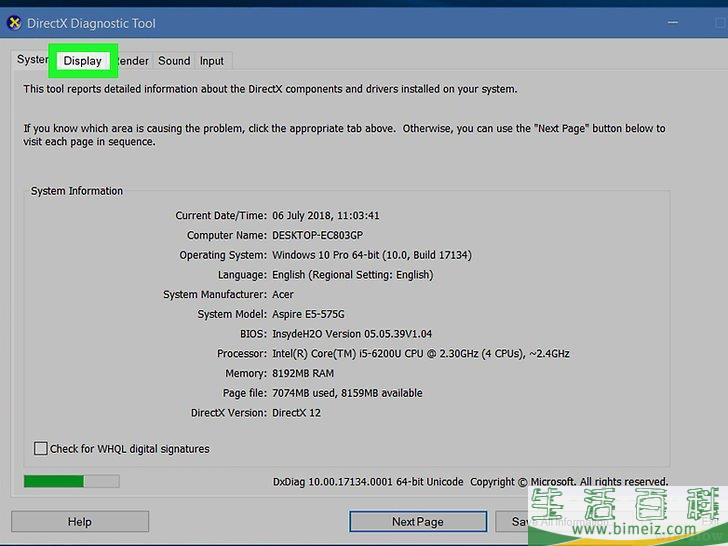Image resolution: width=728 pixels, height=546 pixels.
Task: Open the Sound tab
Action: pos(174,61)
